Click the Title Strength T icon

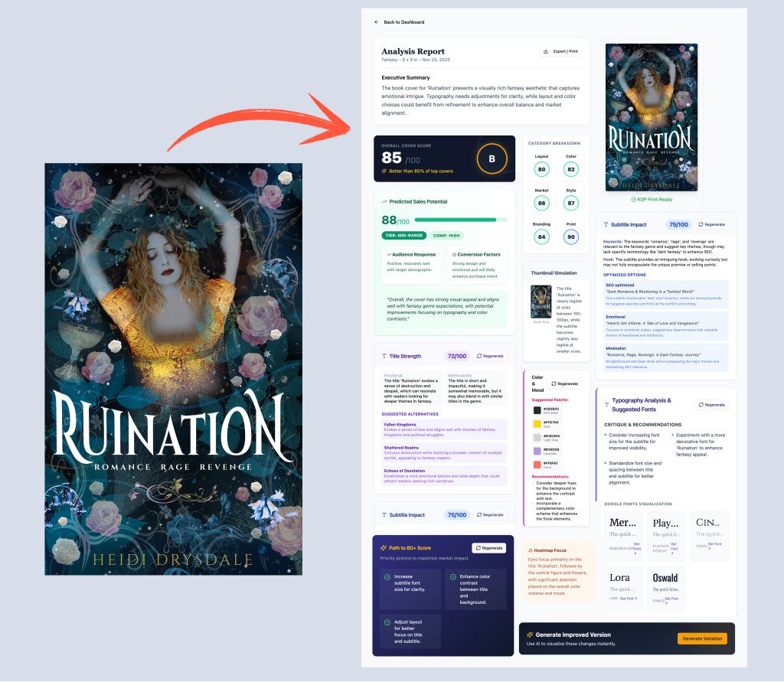pos(384,356)
